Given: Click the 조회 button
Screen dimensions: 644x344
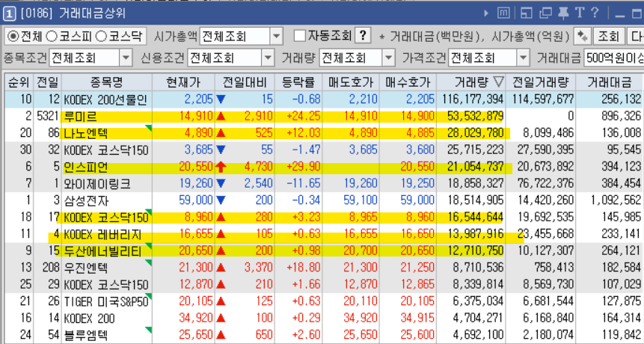Looking at the screenshot, I should (x=609, y=37).
